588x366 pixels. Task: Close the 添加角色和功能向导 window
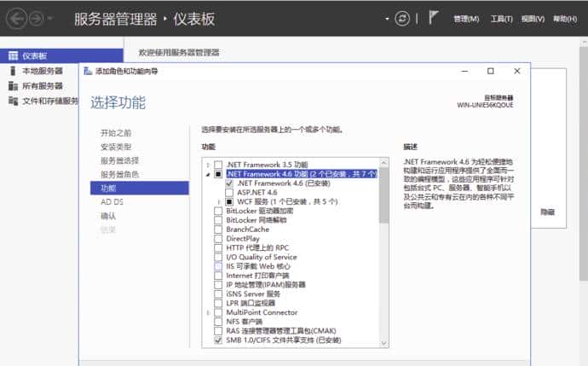[516, 71]
